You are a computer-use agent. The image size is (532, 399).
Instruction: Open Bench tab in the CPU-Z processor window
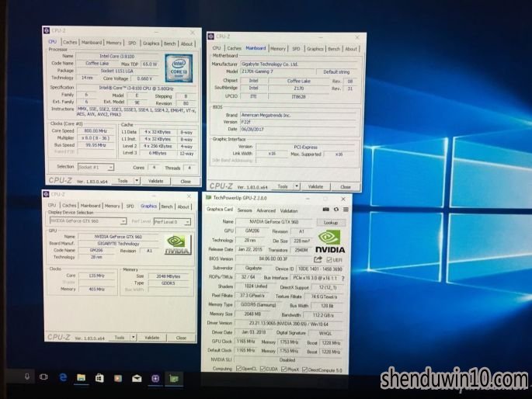point(169,43)
